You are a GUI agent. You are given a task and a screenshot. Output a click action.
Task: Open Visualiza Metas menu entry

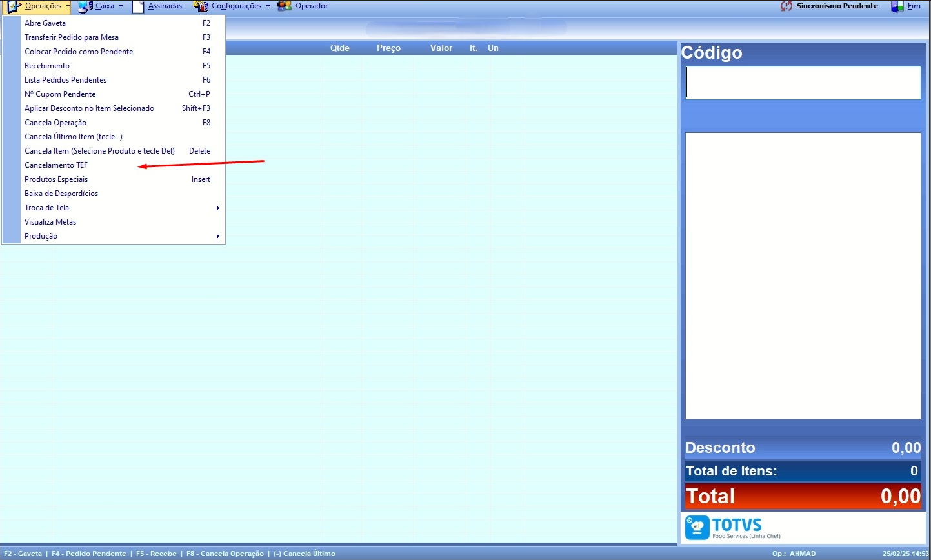click(x=114, y=222)
